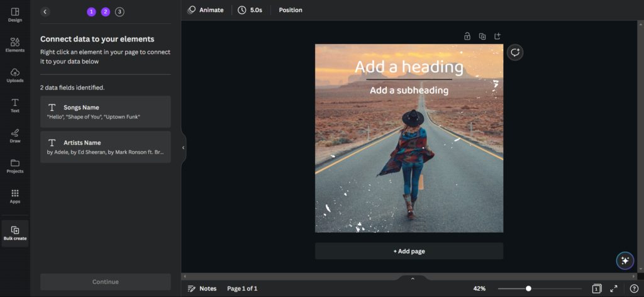Click the + Add page button
The height and width of the screenshot is (297, 644).
click(x=409, y=251)
